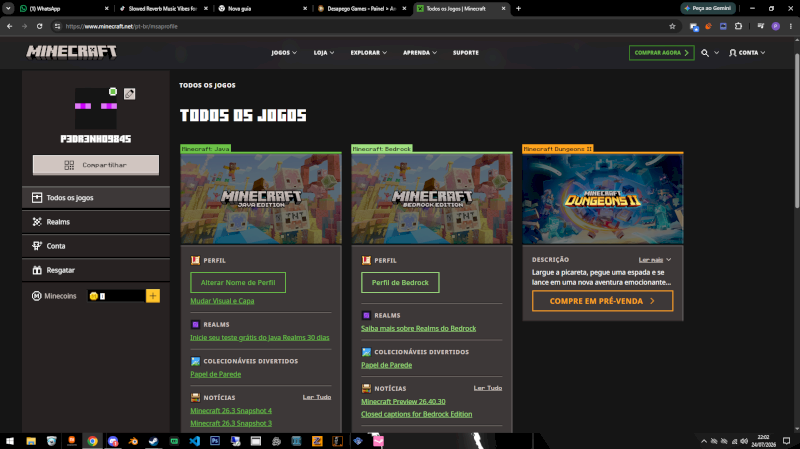
Task: Click Ler Tudo in Bedrock Notícias
Action: click(x=488, y=388)
